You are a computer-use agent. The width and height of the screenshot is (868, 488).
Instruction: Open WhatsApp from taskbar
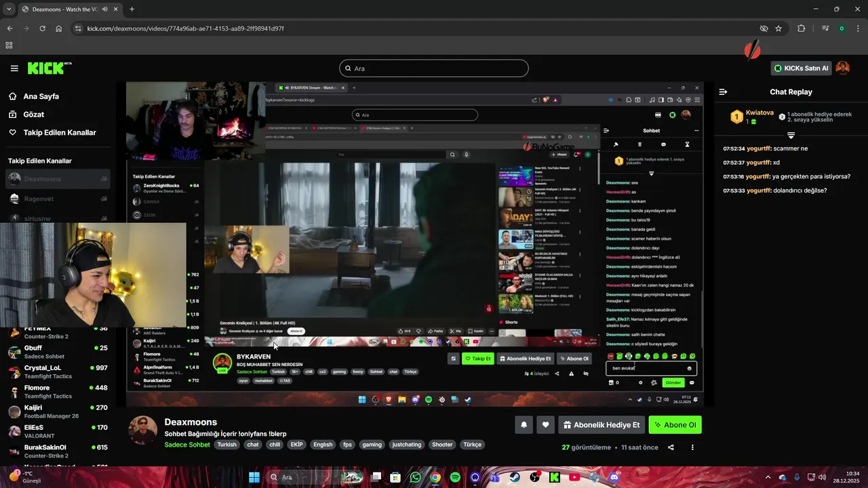tap(415, 477)
